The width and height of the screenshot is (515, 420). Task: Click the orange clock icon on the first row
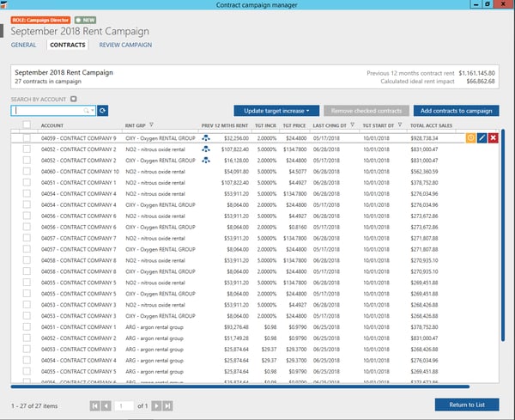coord(470,137)
